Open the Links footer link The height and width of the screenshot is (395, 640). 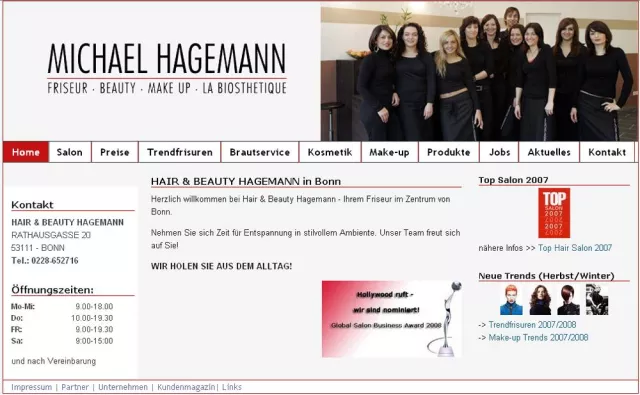click(232, 387)
